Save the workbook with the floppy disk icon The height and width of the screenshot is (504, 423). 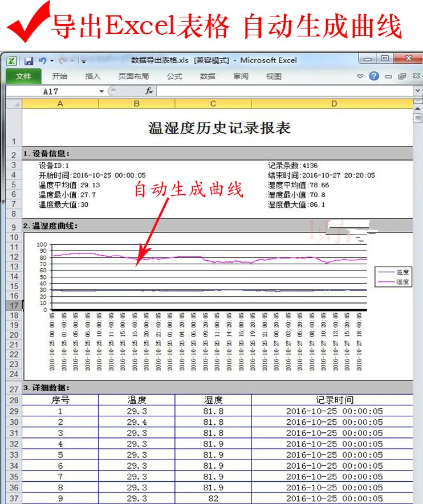click(29, 61)
